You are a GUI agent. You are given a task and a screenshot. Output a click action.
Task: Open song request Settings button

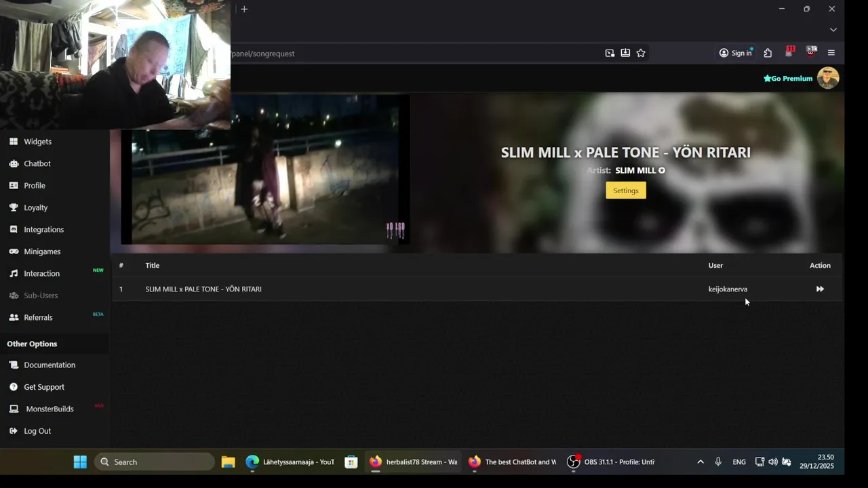point(626,190)
